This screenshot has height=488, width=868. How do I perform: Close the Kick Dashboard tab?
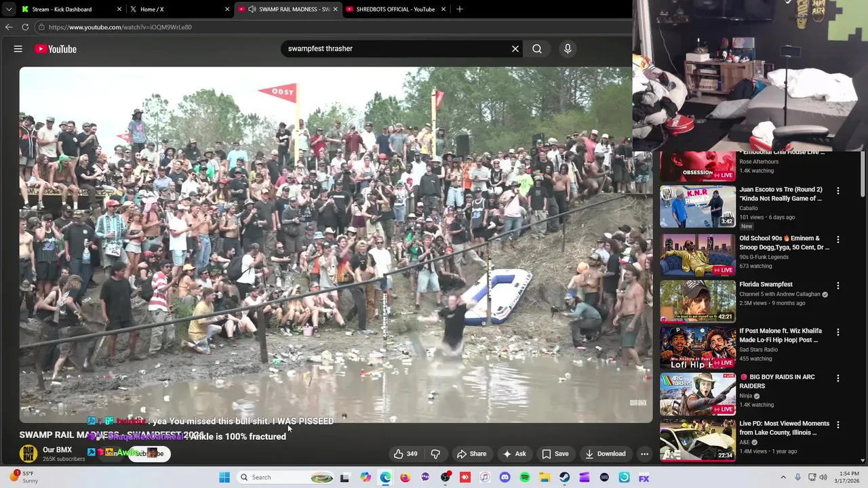119,9
